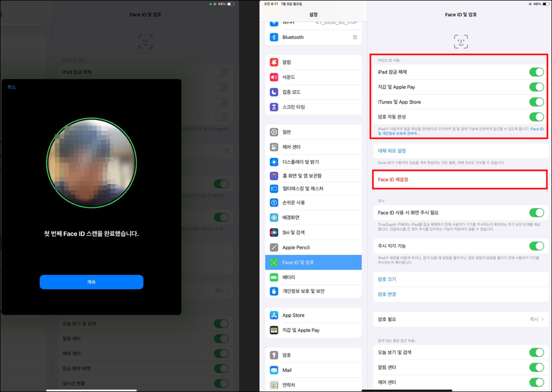Tap the circular face scan preview
This screenshot has height=392, width=552.
[92, 163]
